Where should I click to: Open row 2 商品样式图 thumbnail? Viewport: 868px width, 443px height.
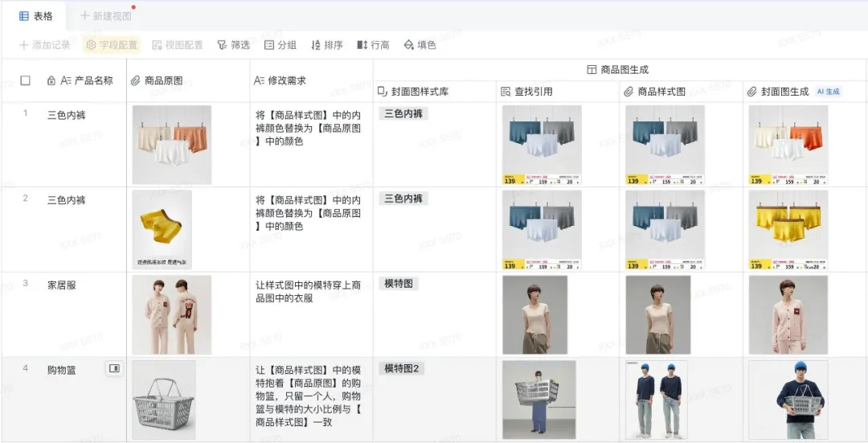pyautogui.click(x=665, y=230)
